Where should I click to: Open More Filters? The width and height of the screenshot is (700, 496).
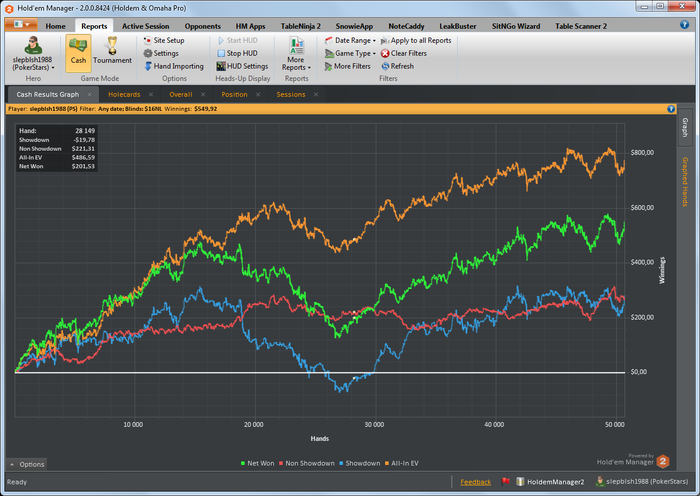coord(348,66)
